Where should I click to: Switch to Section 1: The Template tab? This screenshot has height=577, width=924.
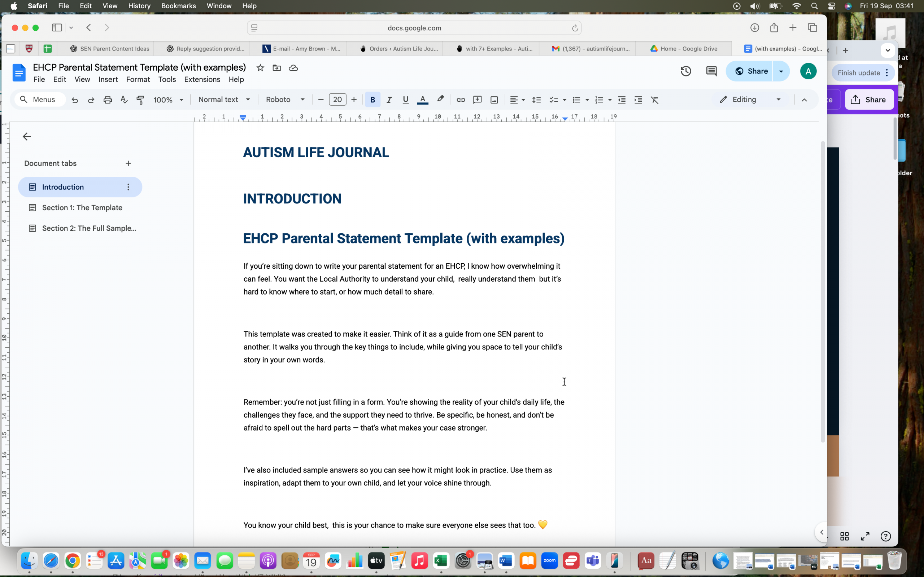(82, 208)
